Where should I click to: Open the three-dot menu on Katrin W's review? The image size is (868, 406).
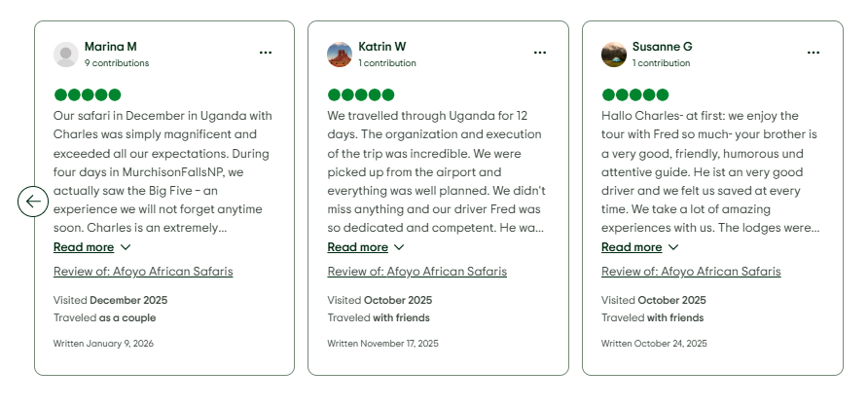(x=540, y=53)
